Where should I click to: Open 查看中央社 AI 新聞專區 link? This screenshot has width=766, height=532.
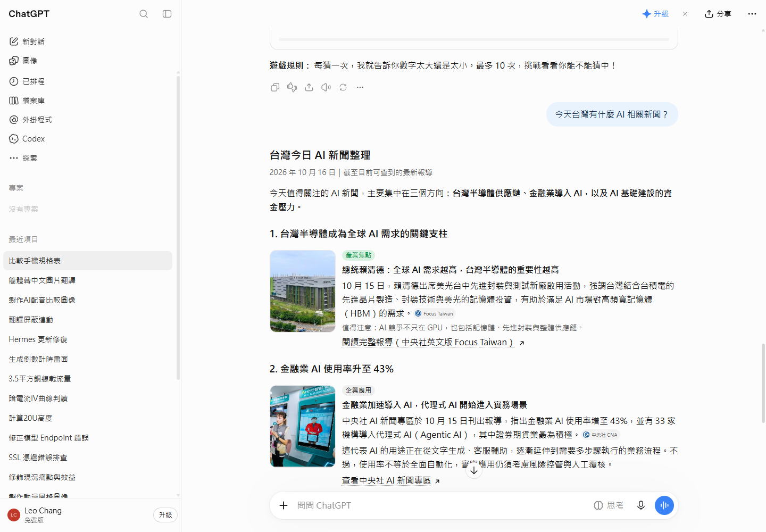click(391, 481)
